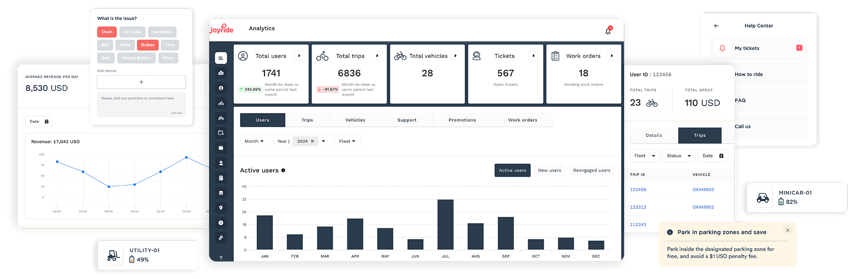Screen dimensions: 868x279
Task: Click info icon beside Active users
Action: (283, 170)
